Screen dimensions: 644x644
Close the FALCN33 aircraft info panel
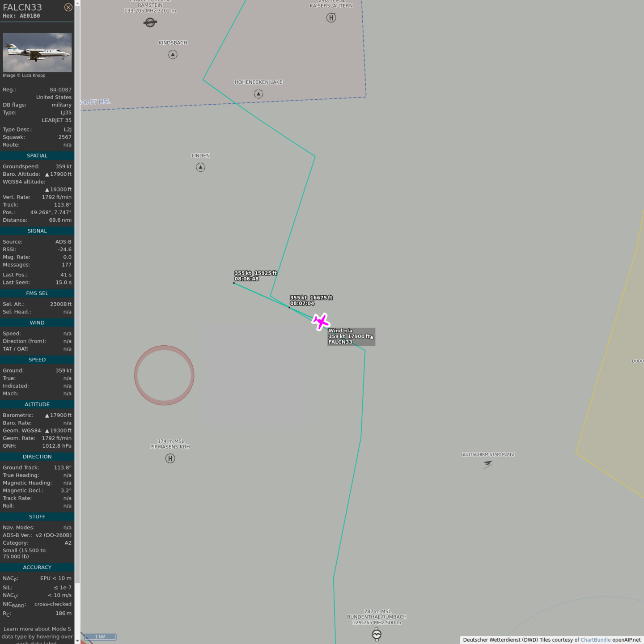68,7
